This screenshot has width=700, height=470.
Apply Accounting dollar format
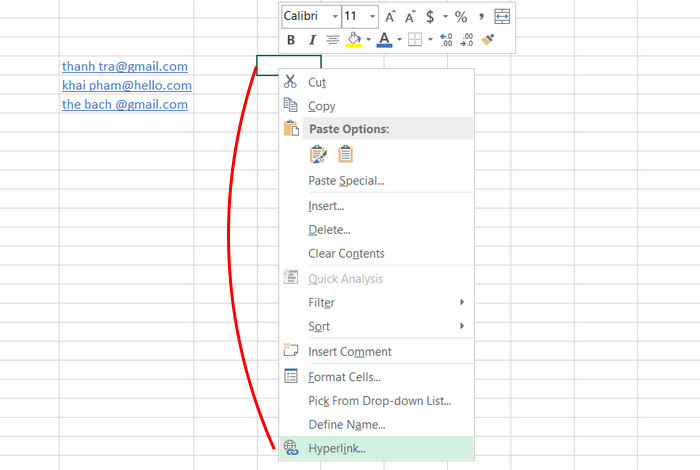click(430, 17)
